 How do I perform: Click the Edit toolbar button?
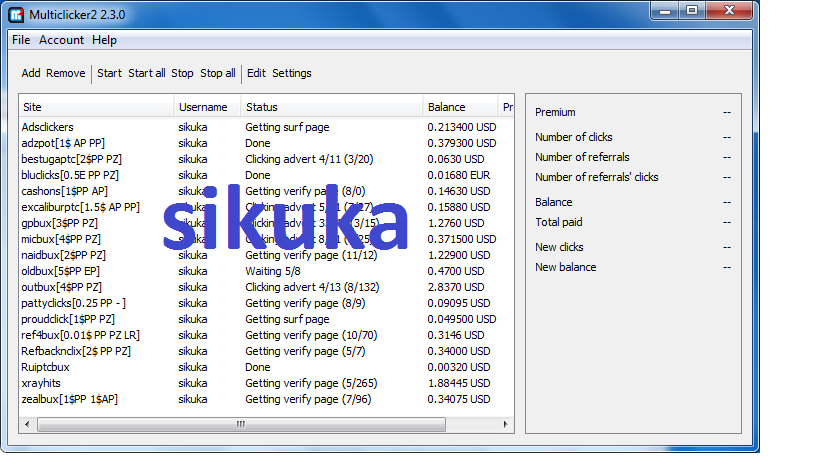coord(256,73)
